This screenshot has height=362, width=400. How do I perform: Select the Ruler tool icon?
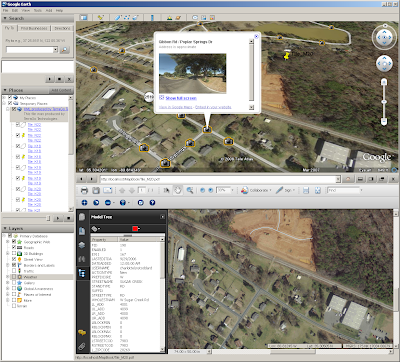pos(152,18)
